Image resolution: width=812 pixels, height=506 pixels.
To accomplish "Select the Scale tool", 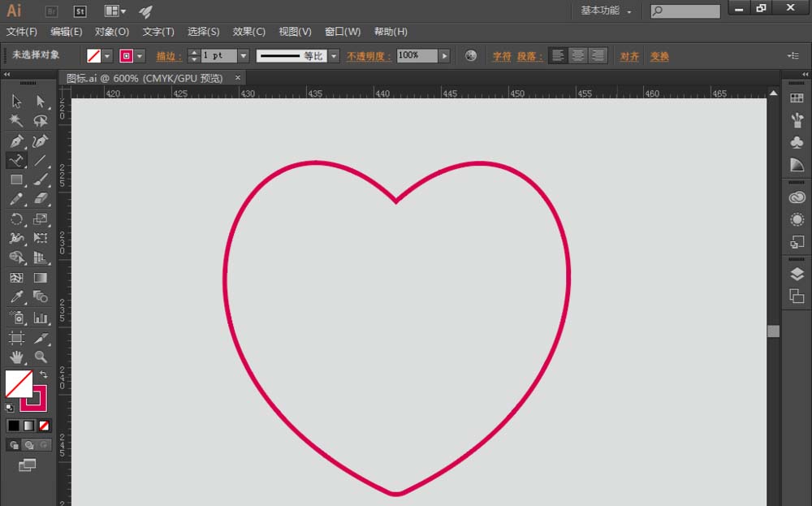I will point(41,218).
